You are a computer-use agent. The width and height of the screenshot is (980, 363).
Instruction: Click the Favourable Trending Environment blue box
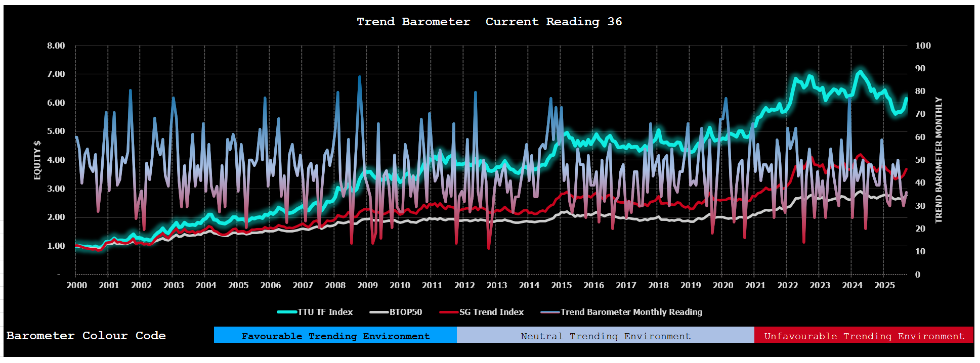(x=335, y=336)
